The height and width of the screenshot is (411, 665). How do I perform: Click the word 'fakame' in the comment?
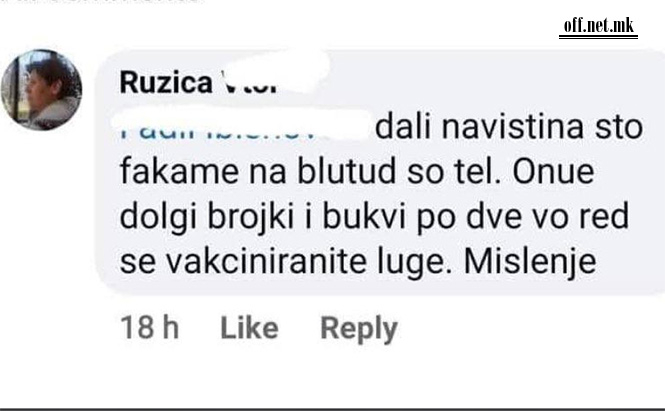pos(179,171)
